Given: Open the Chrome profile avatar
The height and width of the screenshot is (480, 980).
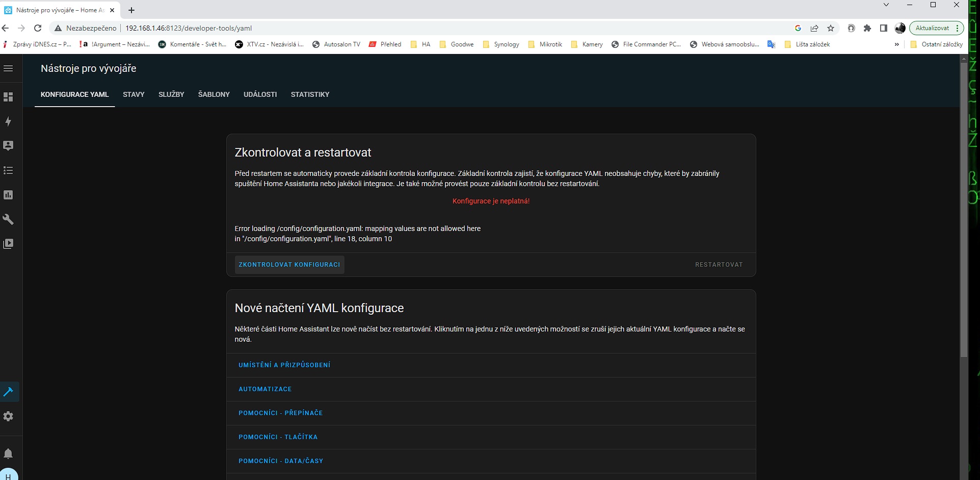Looking at the screenshot, I should coord(900,28).
